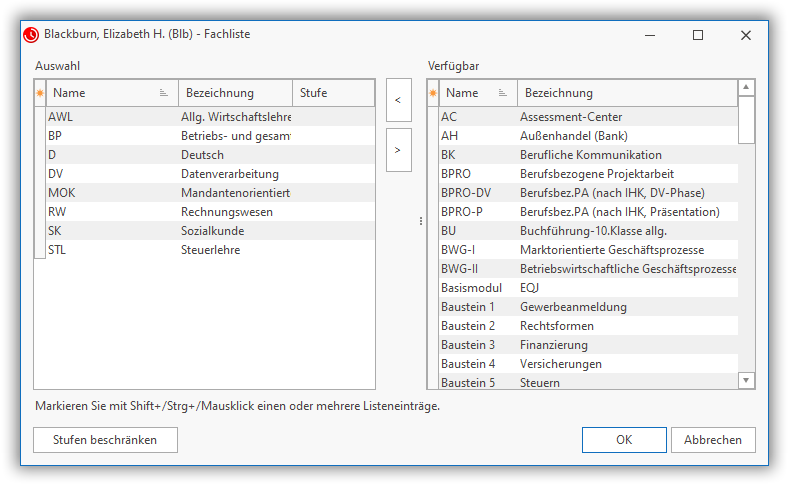Select Baustein 3 Finanzierung row
Screen dimensions: 789x486
(588, 345)
